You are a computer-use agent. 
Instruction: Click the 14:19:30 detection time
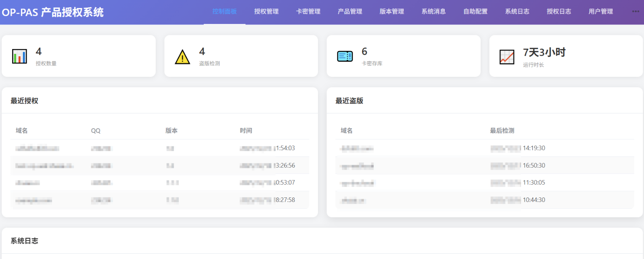point(534,148)
